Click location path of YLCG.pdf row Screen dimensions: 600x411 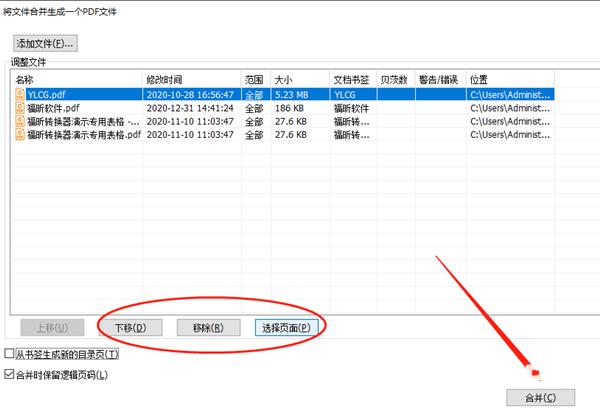tap(510, 95)
